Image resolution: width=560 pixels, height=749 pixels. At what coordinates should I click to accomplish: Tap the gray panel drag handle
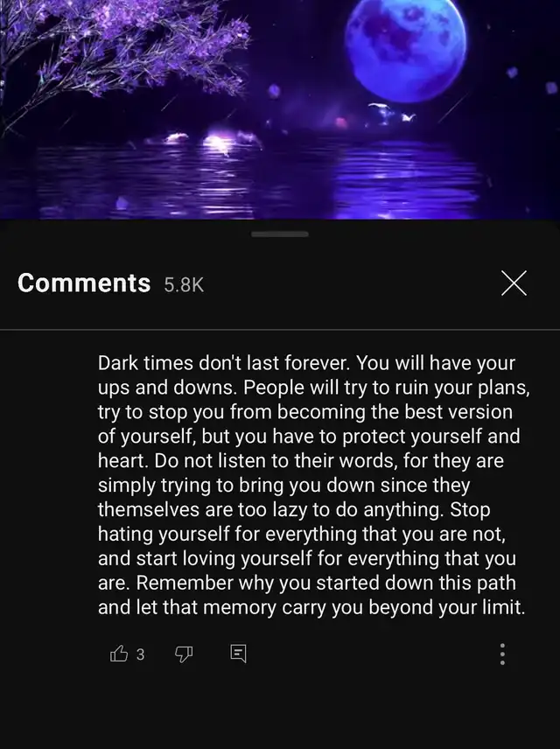[x=280, y=234]
